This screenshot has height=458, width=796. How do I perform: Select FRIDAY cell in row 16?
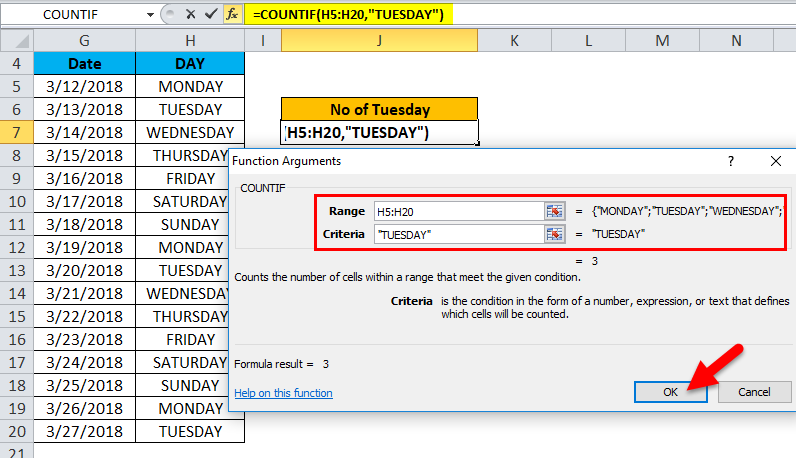[x=183, y=340]
